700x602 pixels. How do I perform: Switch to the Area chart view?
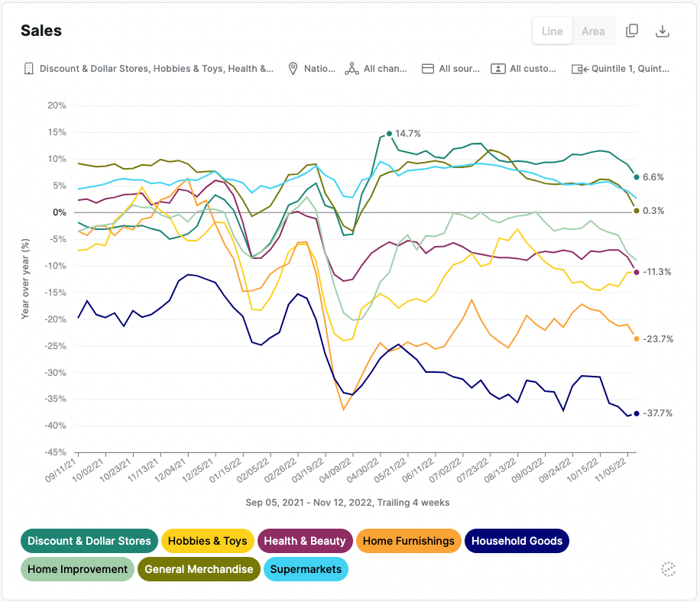593,31
